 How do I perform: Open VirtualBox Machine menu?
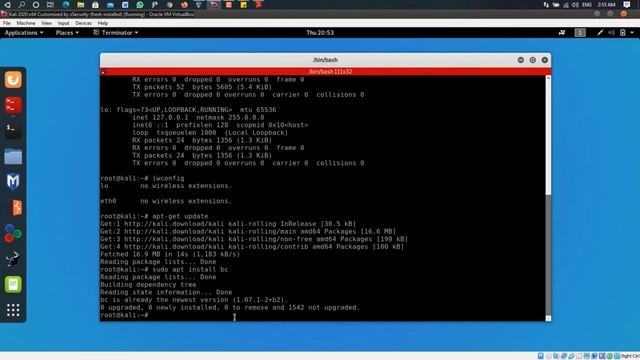click(26, 23)
